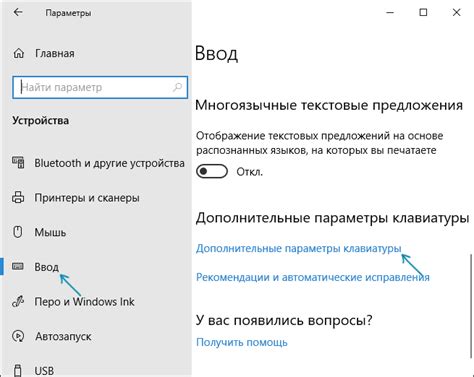Click the Параметры window title
This screenshot has width=474, height=377.
pyautogui.click(x=68, y=13)
